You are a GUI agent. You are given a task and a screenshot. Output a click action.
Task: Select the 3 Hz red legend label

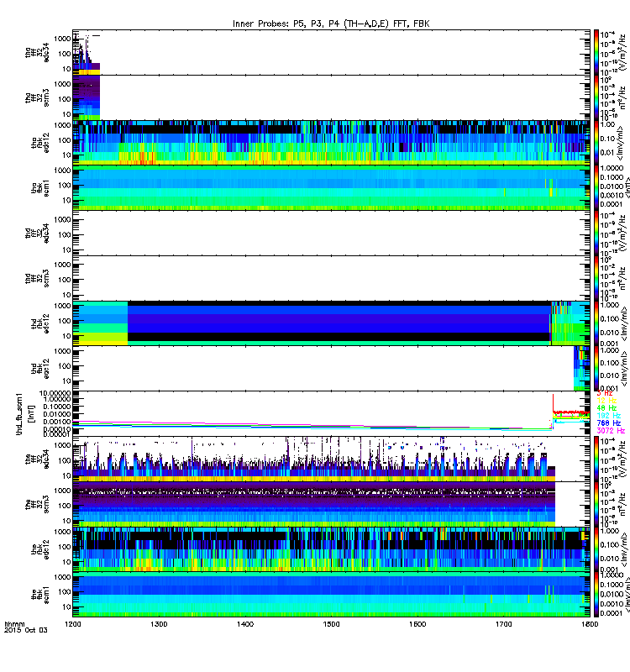coord(604,393)
